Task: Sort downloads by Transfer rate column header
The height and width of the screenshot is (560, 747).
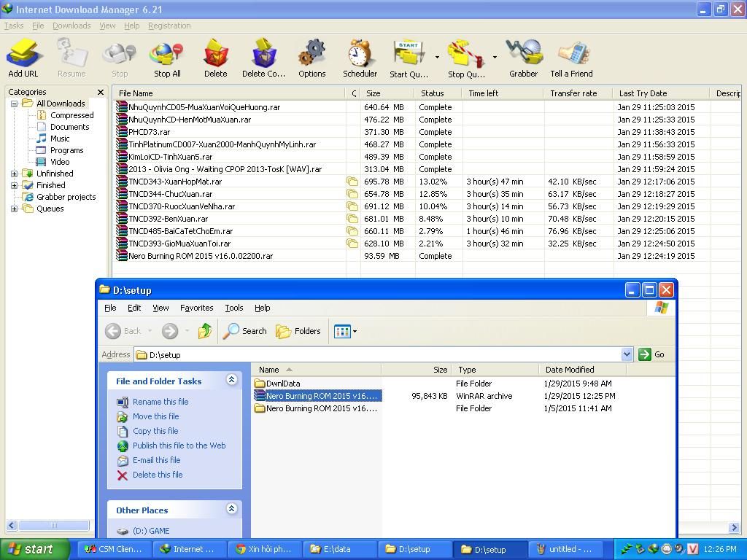Action: 578,93
